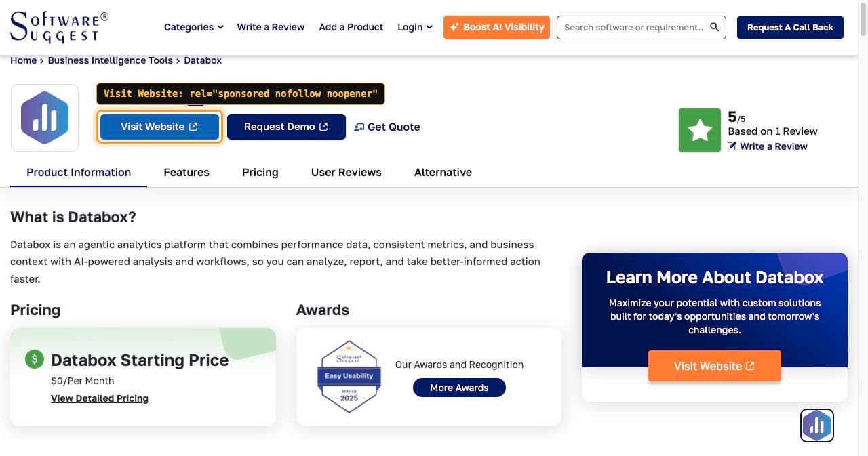Screen dimensions: 868x456
Task: Click the SoftwareSuggest logo
Action: [59, 27]
